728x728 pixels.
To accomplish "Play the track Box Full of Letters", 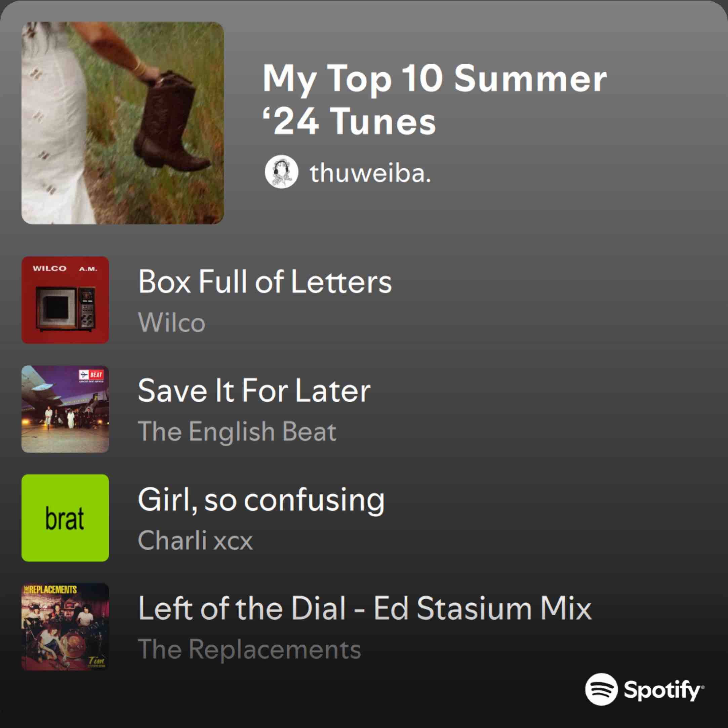I will point(265,281).
